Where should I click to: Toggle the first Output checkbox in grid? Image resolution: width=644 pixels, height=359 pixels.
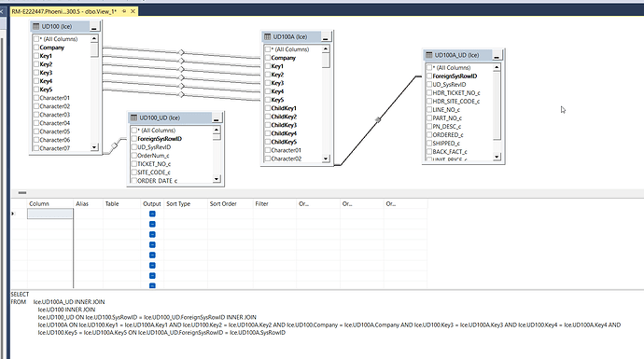click(x=152, y=214)
